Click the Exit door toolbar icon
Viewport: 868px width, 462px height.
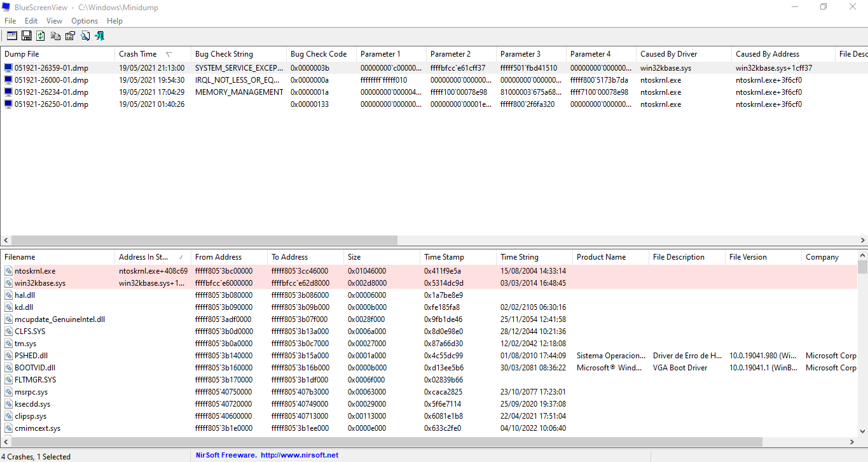(x=99, y=36)
